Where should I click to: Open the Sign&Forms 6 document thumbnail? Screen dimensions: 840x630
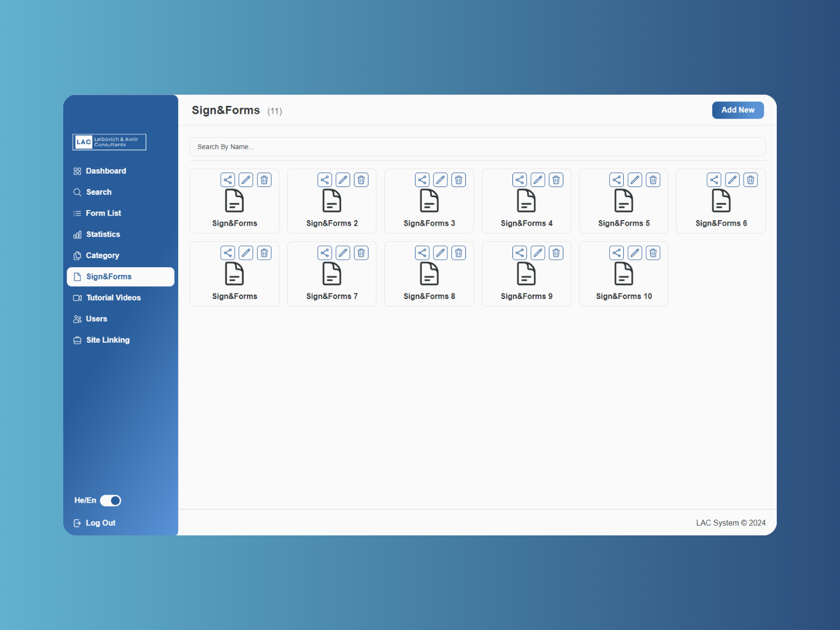coord(721,201)
